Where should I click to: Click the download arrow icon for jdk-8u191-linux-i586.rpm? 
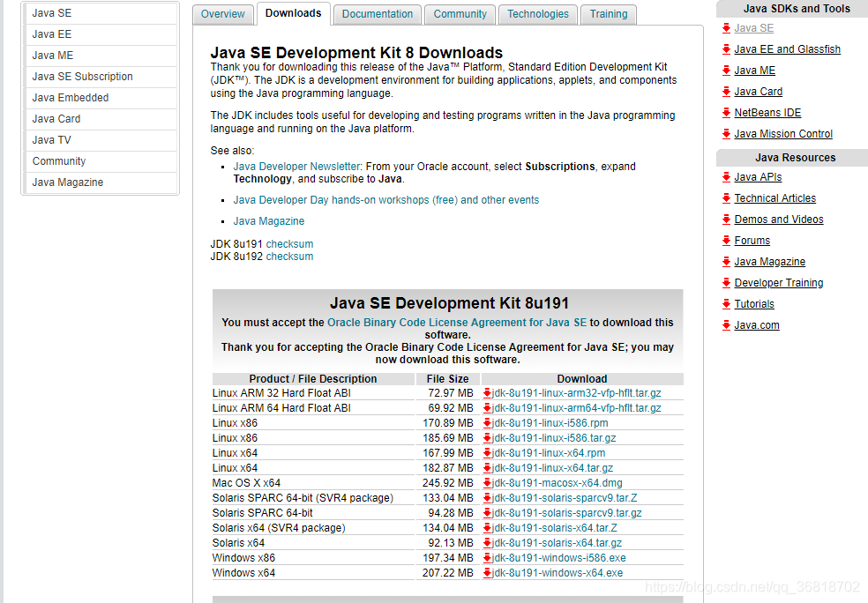(487, 423)
